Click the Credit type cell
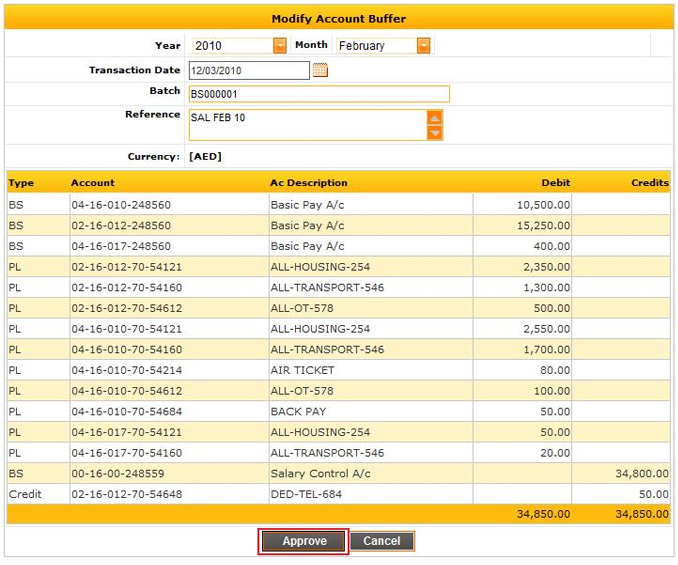Image resolution: width=678 pixels, height=565 pixels. (x=25, y=495)
